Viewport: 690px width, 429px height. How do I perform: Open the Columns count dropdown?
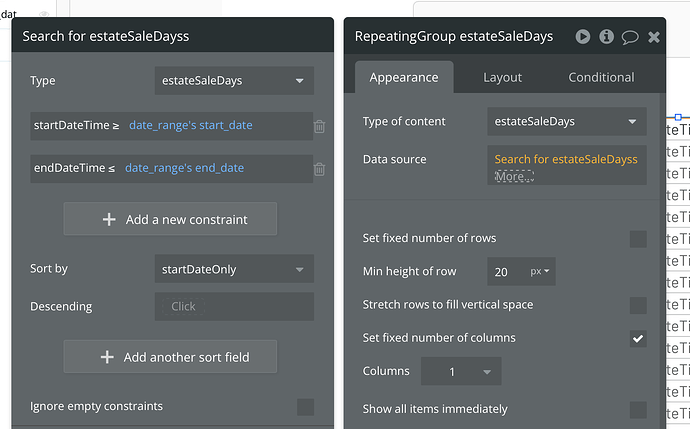click(461, 372)
